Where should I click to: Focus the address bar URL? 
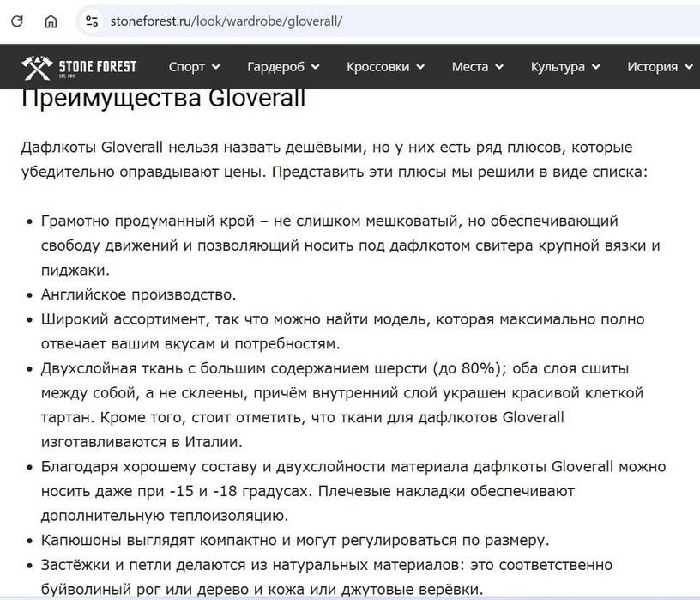click(x=226, y=21)
